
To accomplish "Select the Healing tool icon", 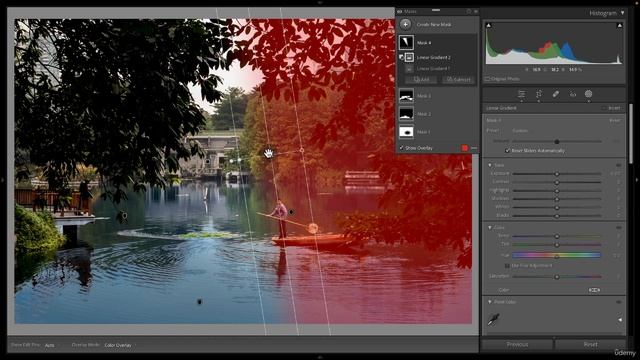I will 556,94.
